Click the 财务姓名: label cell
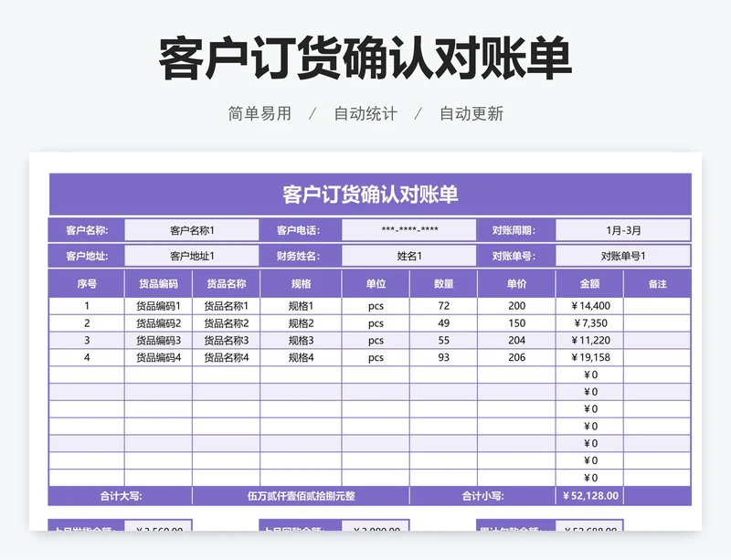This screenshot has height=560, width=731. point(301,256)
